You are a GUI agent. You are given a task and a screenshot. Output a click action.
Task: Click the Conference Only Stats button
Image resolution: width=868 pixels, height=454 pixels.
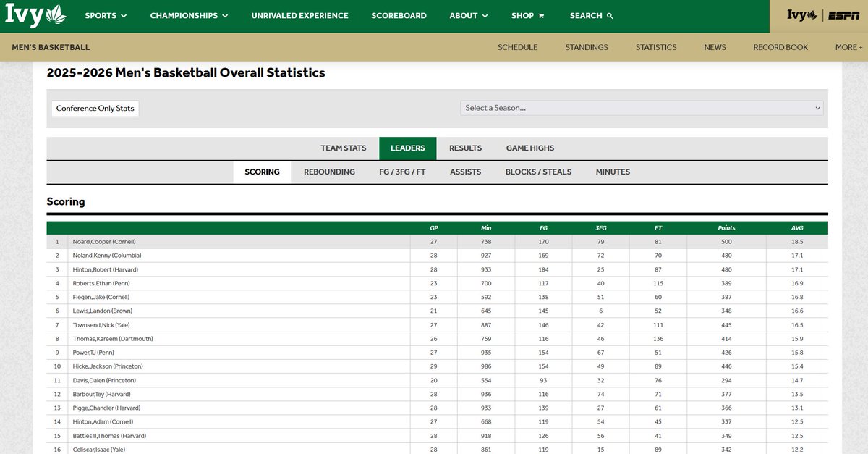(95, 108)
